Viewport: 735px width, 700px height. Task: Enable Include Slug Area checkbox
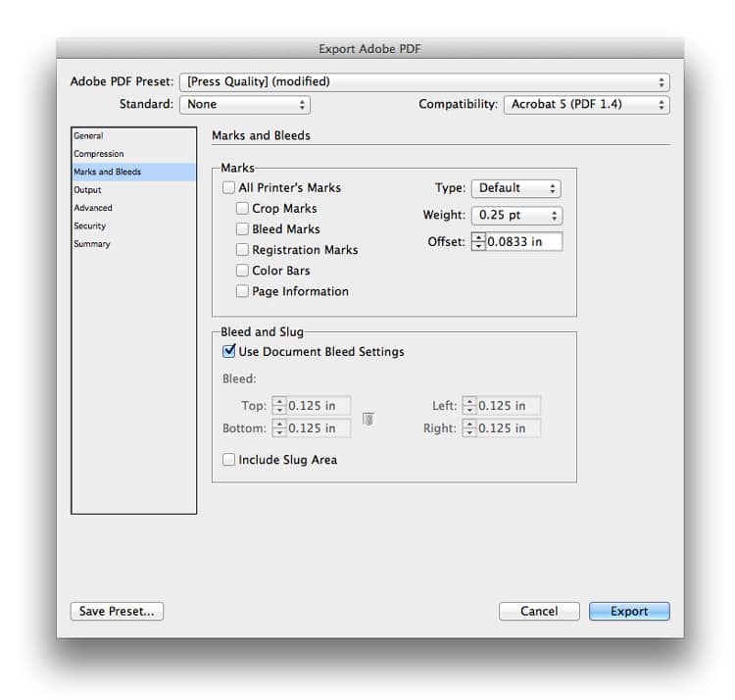(x=228, y=460)
